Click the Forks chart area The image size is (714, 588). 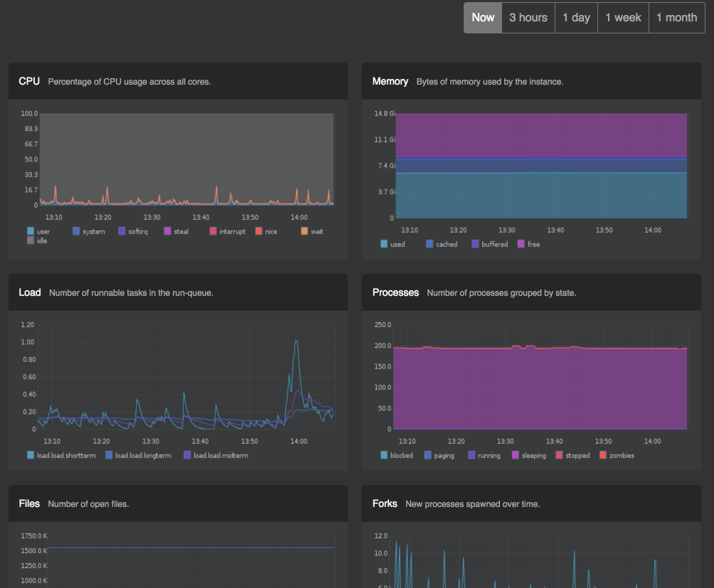(x=540, y=562)
